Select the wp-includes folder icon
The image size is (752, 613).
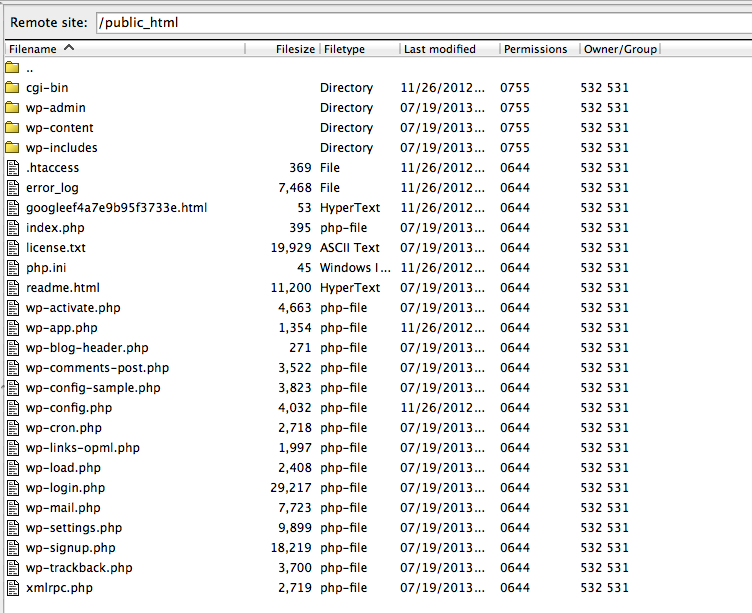[x=12, y=147]
